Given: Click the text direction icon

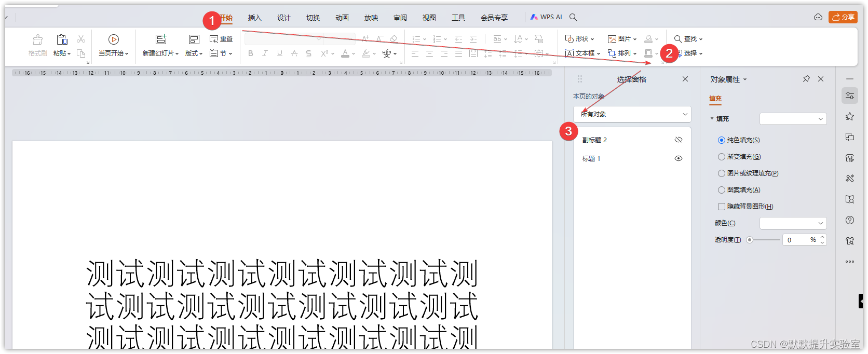Looking at the screenshot, I should (x=518, y=39).
